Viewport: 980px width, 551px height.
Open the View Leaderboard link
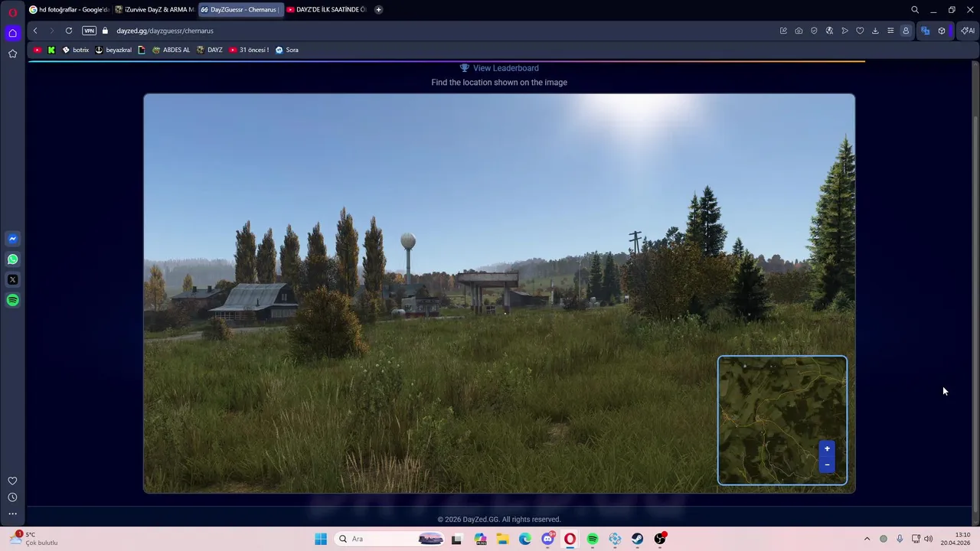pos(499,68)
